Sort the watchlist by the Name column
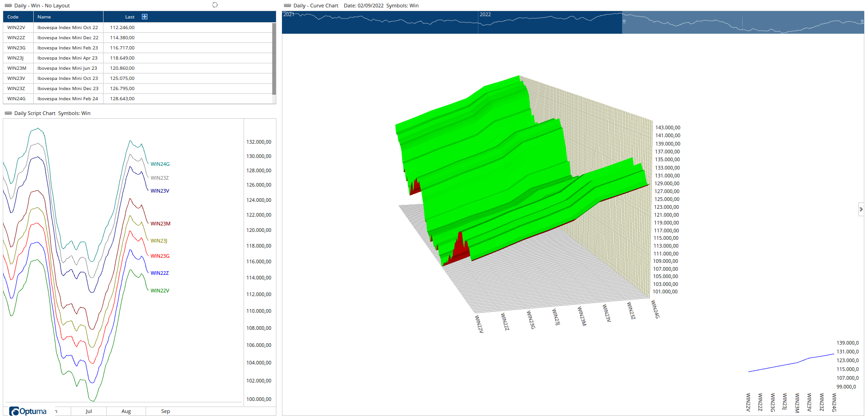Image resolution: width=868 pixels, height=419 pixels. click(x=44, y=17)
